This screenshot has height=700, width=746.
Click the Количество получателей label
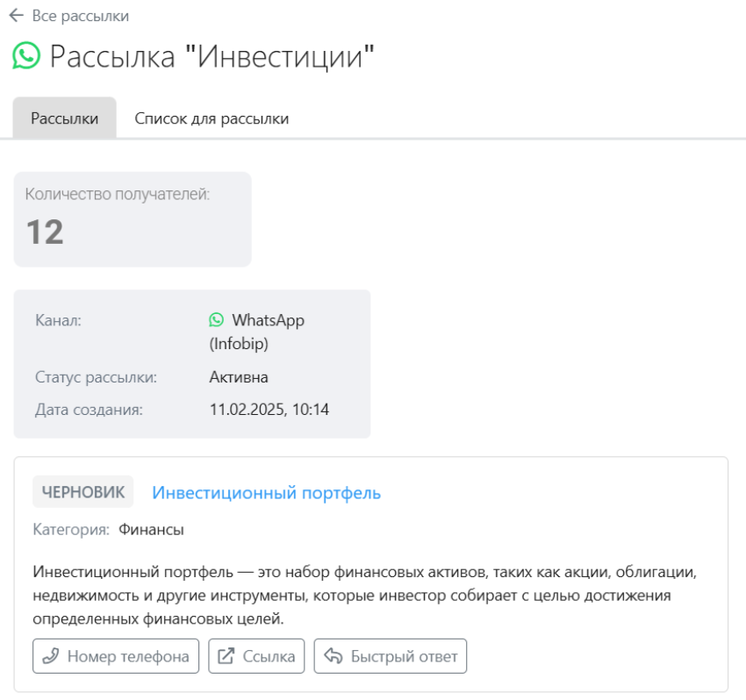(118, 194)
